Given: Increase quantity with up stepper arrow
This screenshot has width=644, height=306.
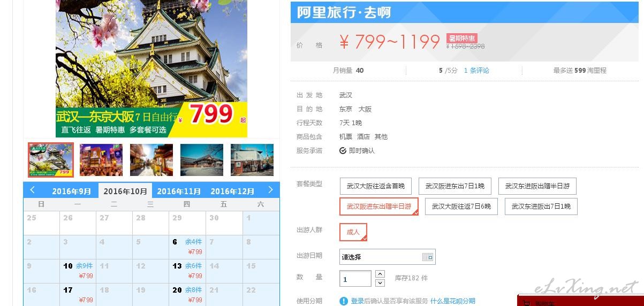Looking at the screenshot, I should [380, 274].
